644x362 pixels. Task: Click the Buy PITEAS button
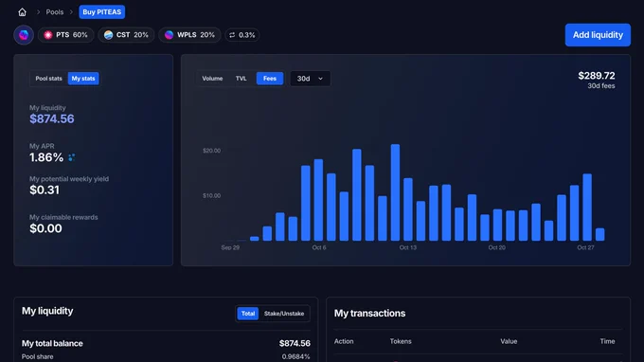(102, 12)
